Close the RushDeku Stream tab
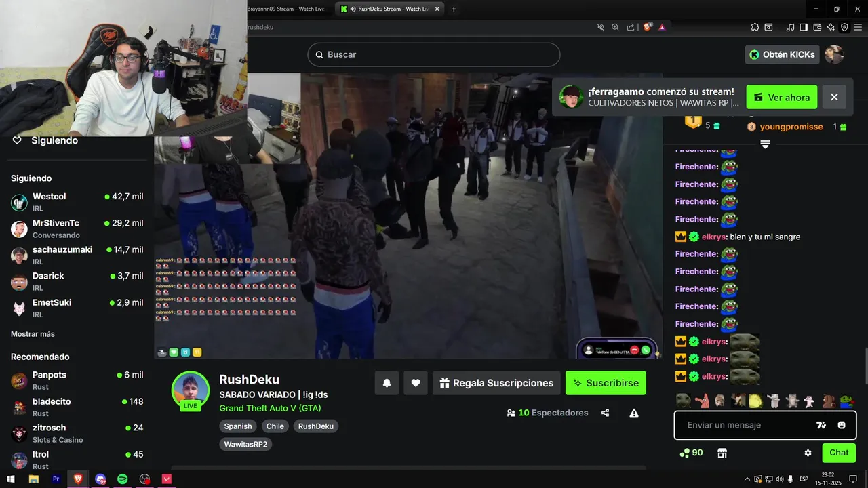Viewport: 868px width, 488px height. [437, 9]
